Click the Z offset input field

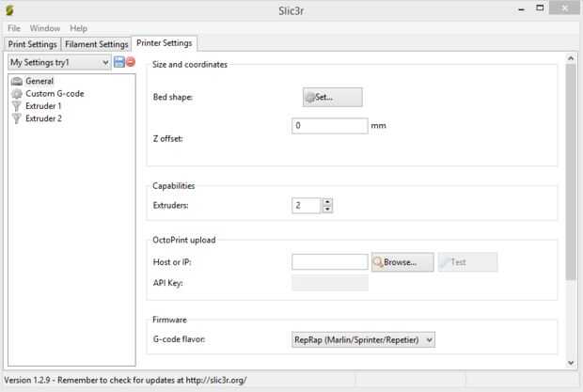tap(330, 126)
